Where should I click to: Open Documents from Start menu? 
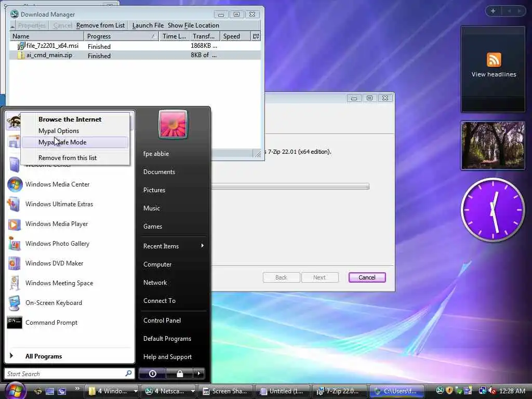coord(159,172)
